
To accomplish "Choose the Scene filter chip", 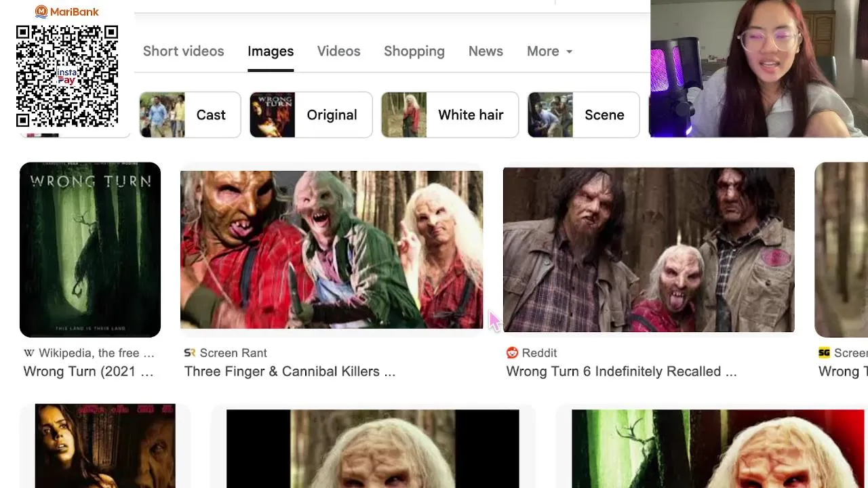I will point(583,115).
